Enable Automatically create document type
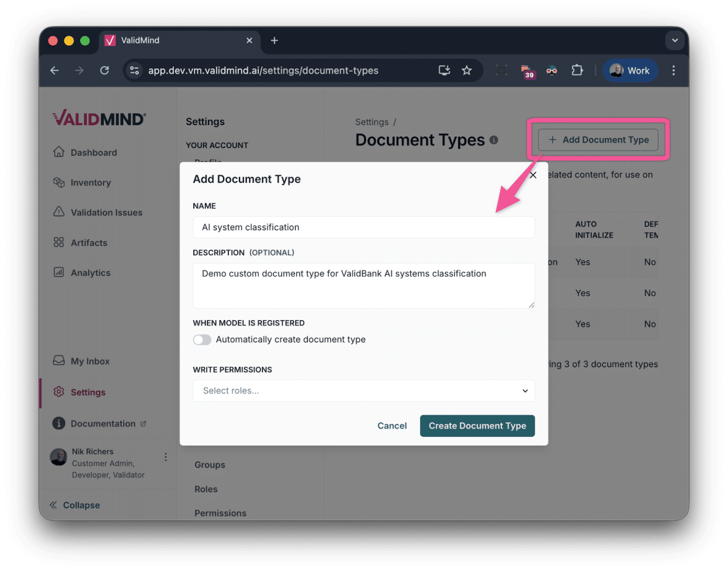Screen dimensions: 728x572 [202, 340]
